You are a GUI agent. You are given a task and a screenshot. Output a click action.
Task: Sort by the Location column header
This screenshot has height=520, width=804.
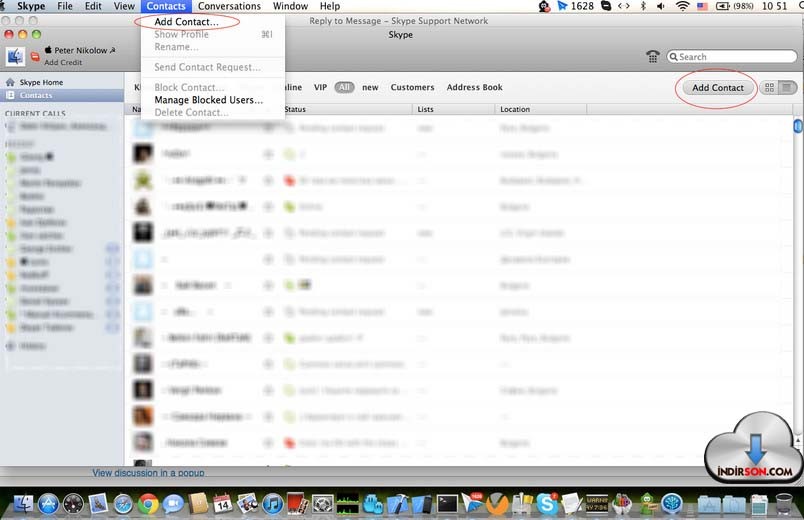[540, 109]
